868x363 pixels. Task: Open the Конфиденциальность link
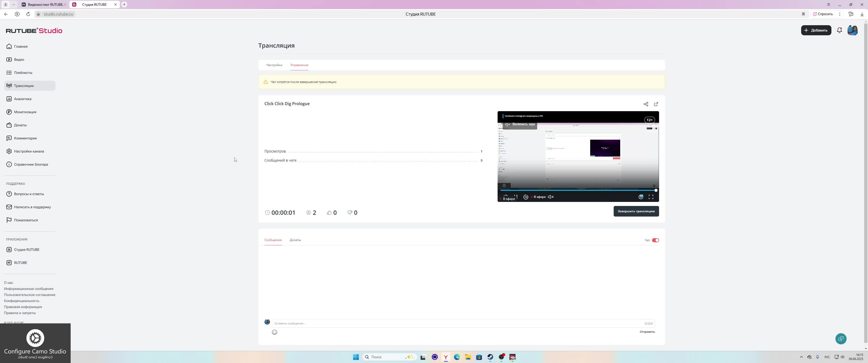click(x=21, y=301)
